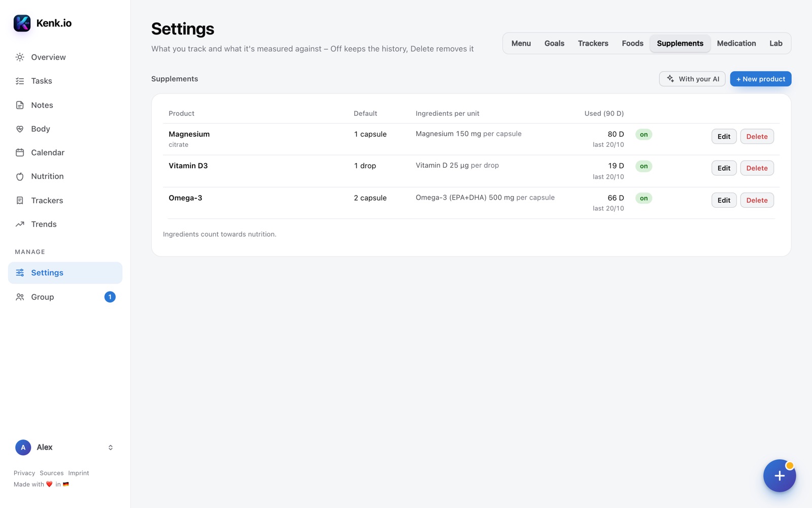Open Overview via its sun icon

pyautogui.click(x=20, y=57)
